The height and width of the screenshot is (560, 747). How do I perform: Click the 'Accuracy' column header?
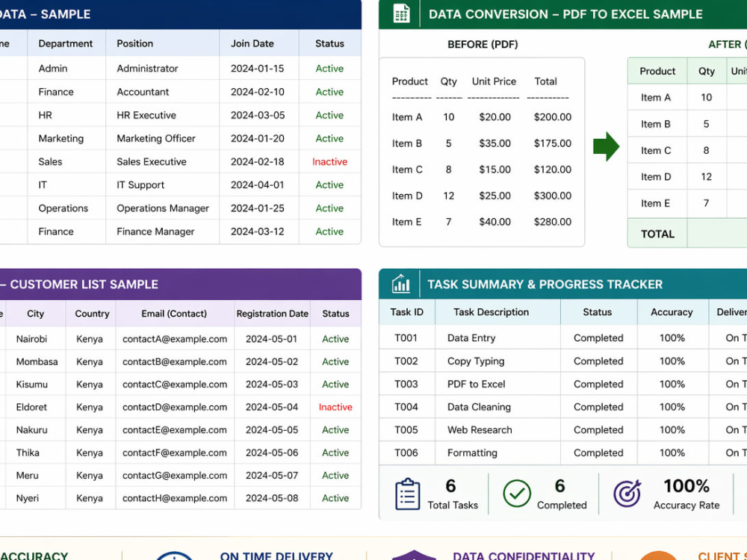pos(672,312)
